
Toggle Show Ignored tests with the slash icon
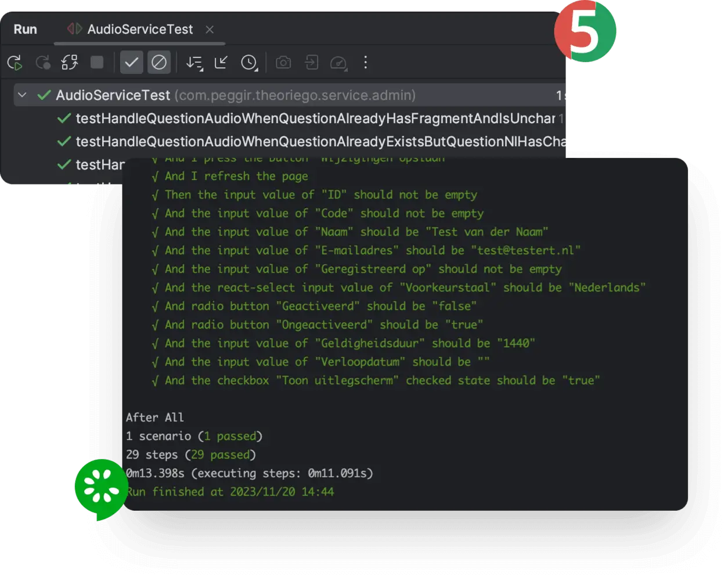[159, 63]
